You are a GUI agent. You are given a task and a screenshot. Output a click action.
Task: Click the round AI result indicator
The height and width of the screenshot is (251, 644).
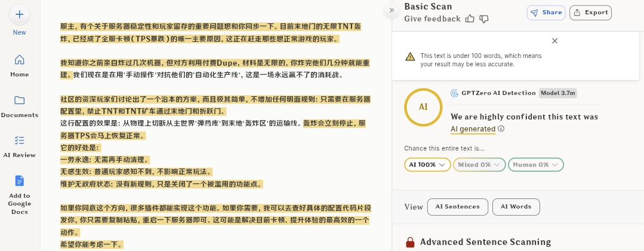(423, 107)
